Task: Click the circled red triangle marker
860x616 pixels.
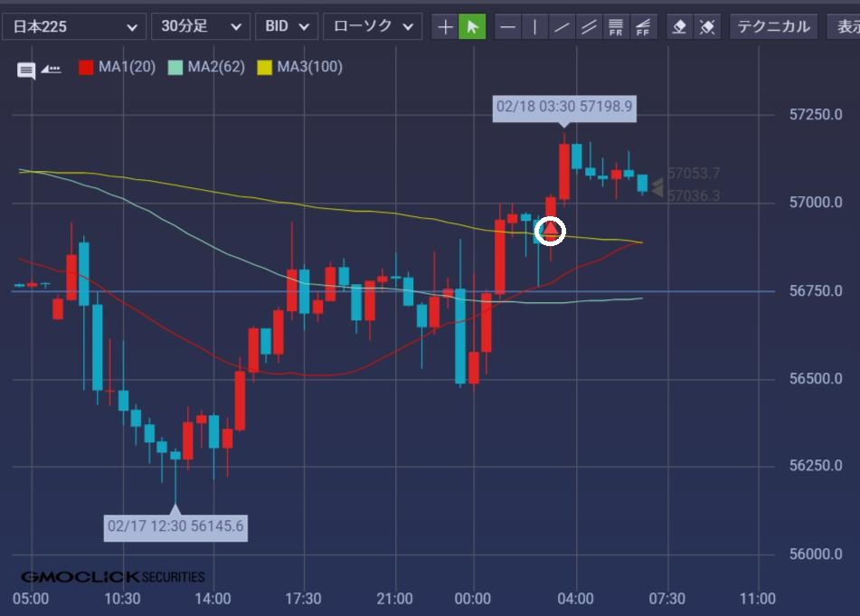Action: (x=551, y=232)
